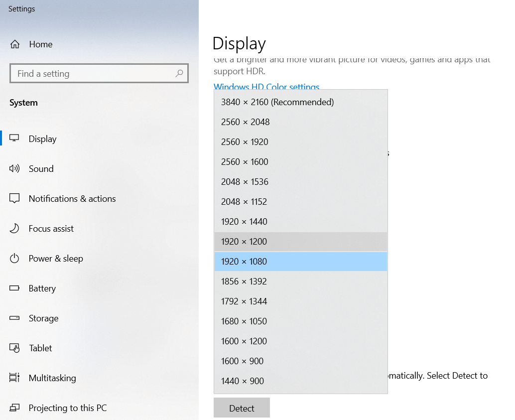Open the Battery icon in sidebar
This screenshot has height=420, width=515.
click(x=14, y=288)
